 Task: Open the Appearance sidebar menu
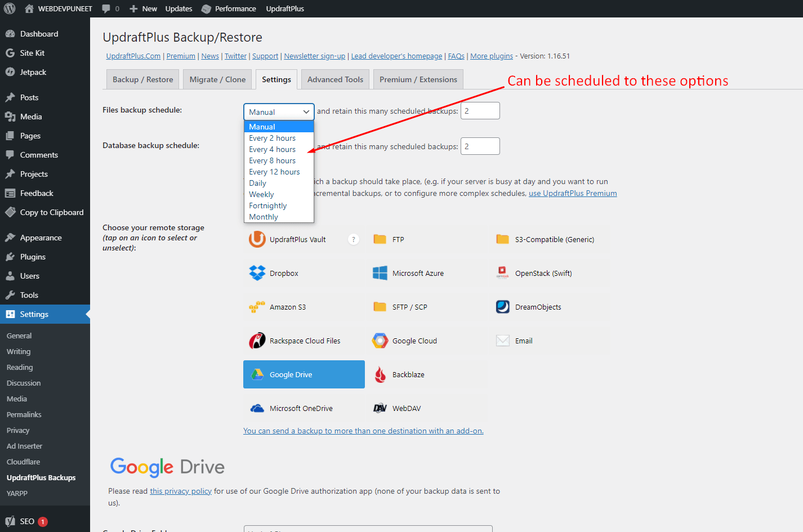(x=45, y=238)
